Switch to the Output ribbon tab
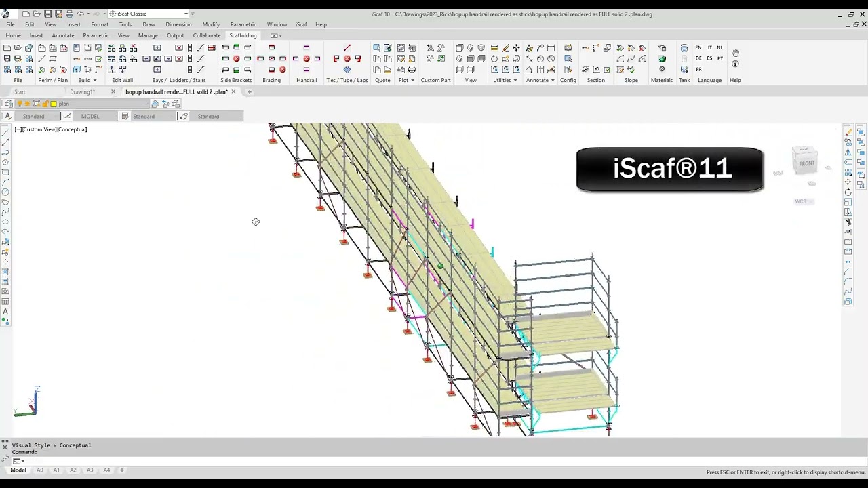Screen dimensions: 868x488 [175, 35]
